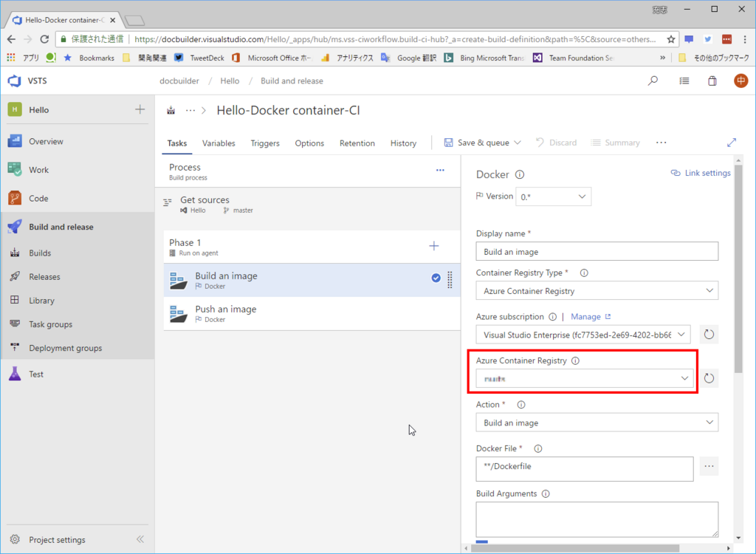Add new item with plus beside Hello project
The width and height of the screenshot is (756, 554).
(140, 109)
